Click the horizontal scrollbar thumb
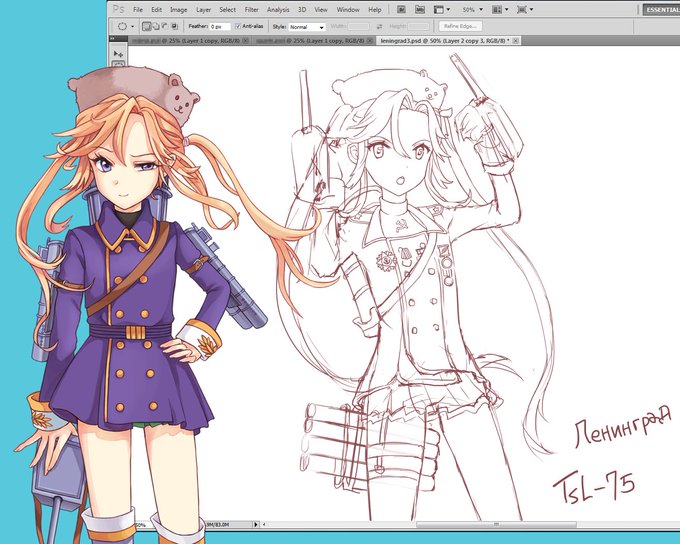Viewport: 680px width, 544px height. (497, 524)
